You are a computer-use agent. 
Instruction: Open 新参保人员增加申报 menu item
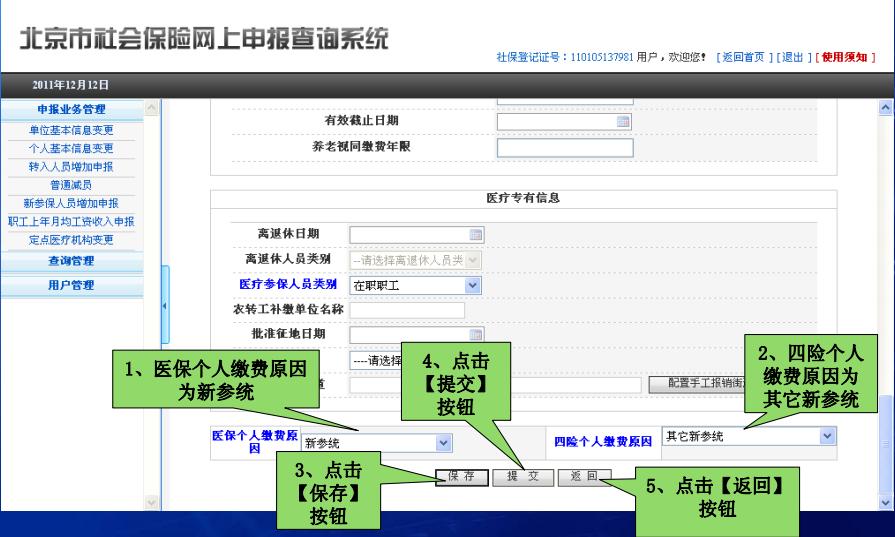click(x=71, y=203)
